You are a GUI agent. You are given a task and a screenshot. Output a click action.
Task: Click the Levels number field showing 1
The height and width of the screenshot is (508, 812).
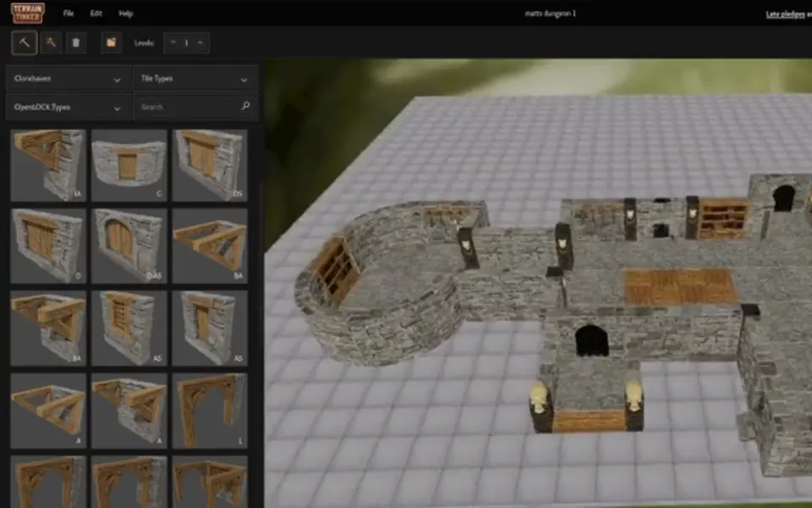(186, 42)
